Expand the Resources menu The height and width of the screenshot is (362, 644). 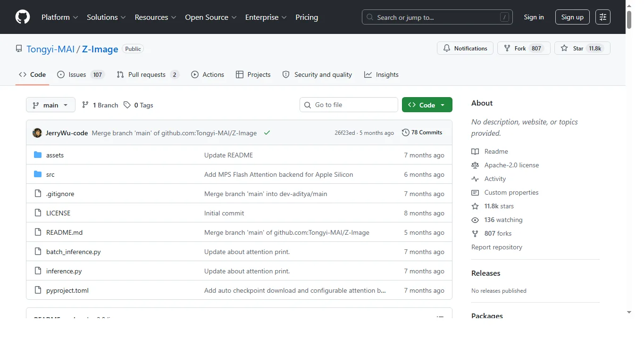(155, 17)
